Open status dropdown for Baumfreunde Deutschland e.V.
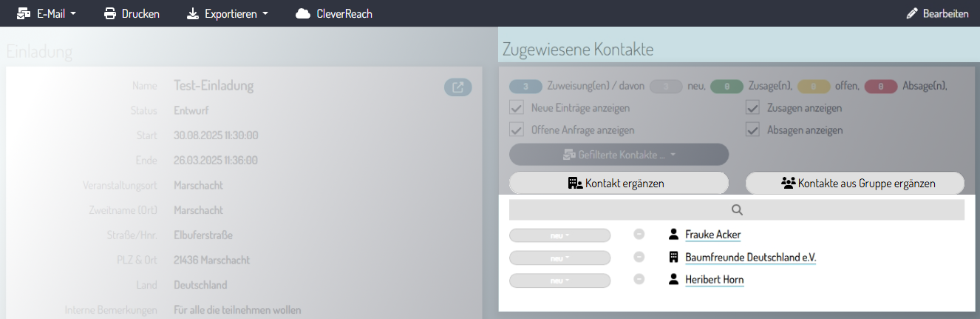This screenshot has width=980, height=319. [559, 258]
